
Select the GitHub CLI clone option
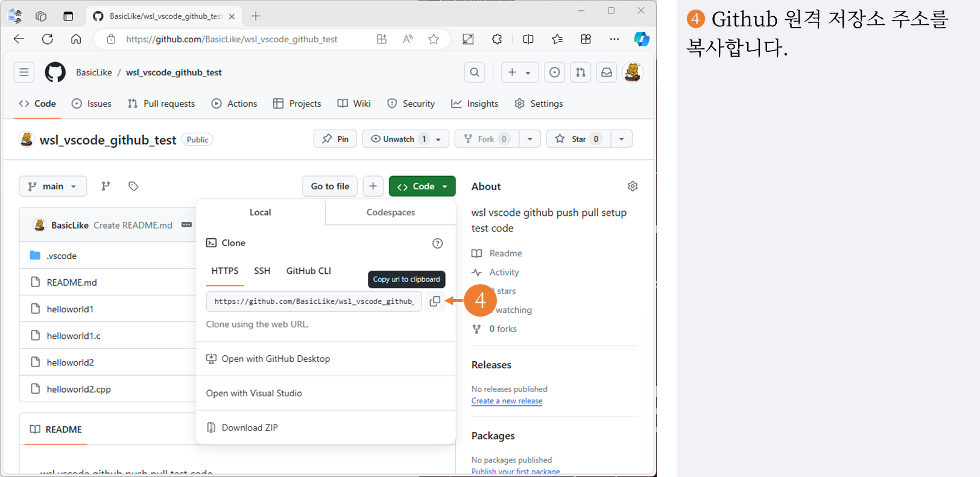click(x=309, y=271)
